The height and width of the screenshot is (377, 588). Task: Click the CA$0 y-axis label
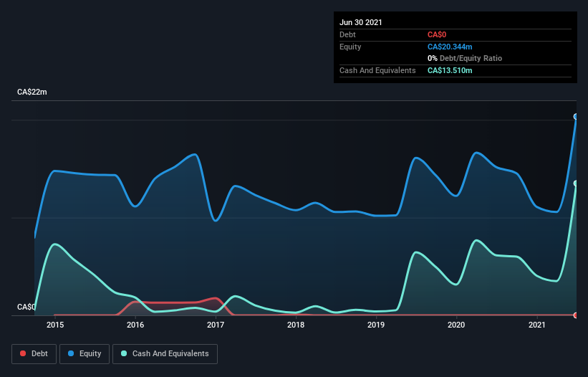26,307
